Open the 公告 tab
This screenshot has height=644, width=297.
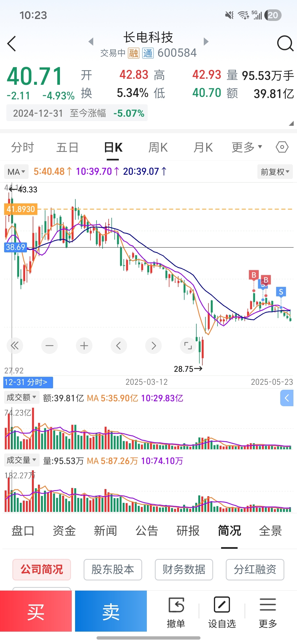(147, 531)
